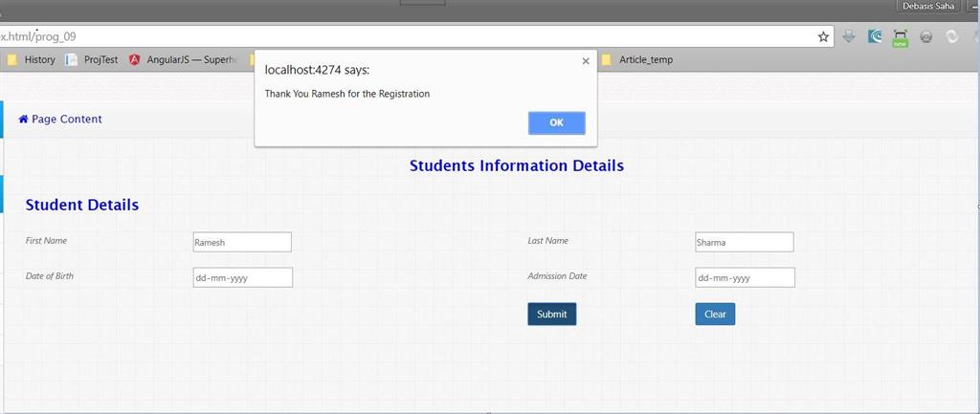Viewport: 980px width, 414px height.
Task: Open the Admission Date date field
Action: [745, 278]
